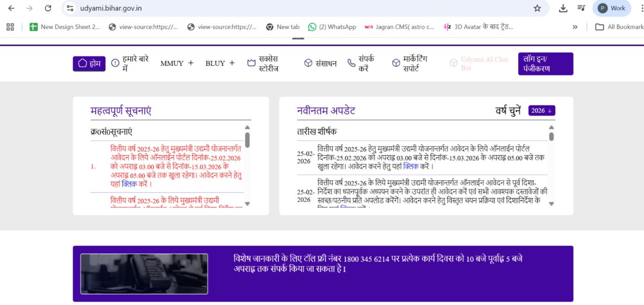Open the media control playlist icon
Screen dimensions: 644x305
(x=581, y=8)
